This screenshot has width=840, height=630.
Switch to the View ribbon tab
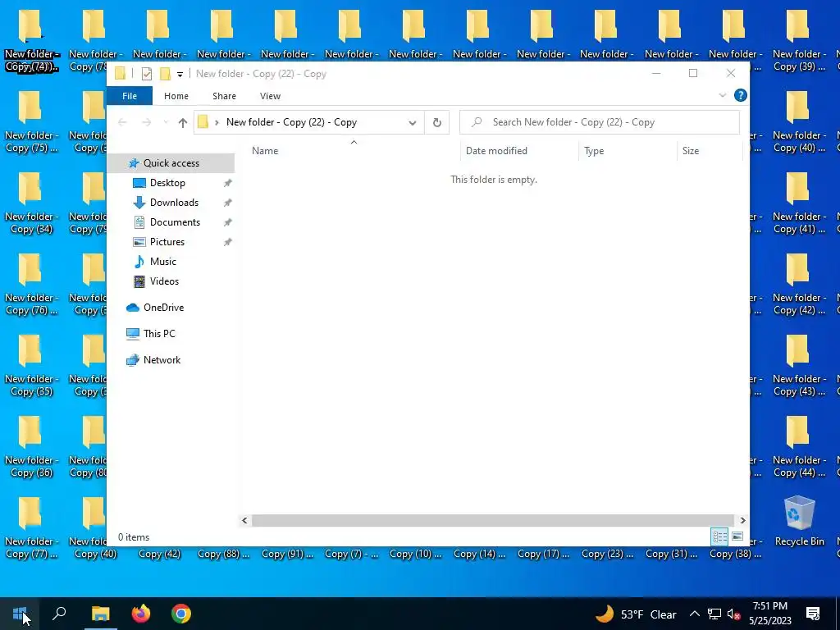pos(270,96)
